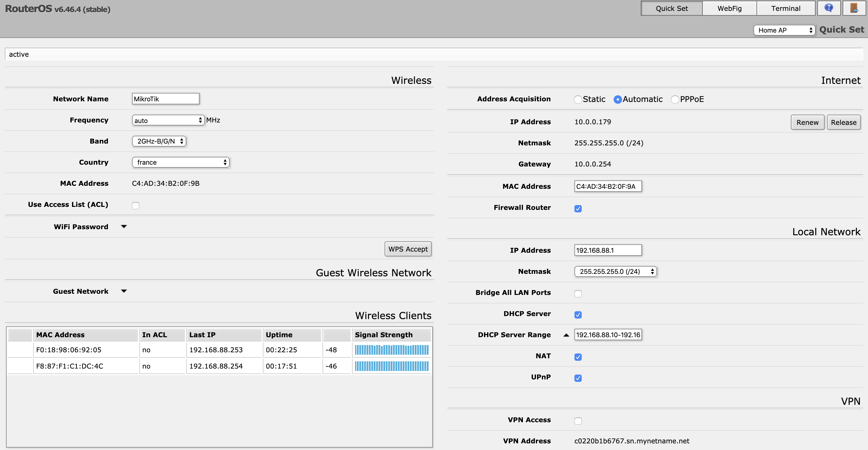Disable the Firewall Router checkbox
Image resolution: width=868 pixels, height=450 pixels.
(578, 209)
